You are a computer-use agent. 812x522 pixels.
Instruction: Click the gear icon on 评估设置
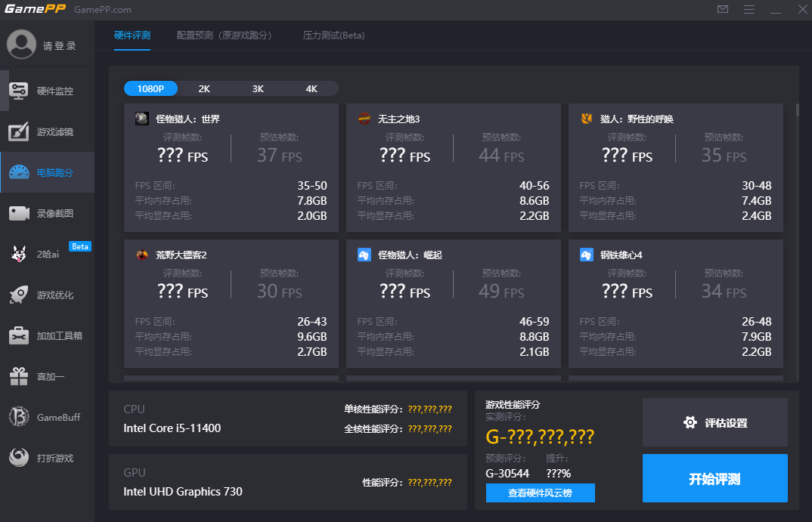point(690,422)
